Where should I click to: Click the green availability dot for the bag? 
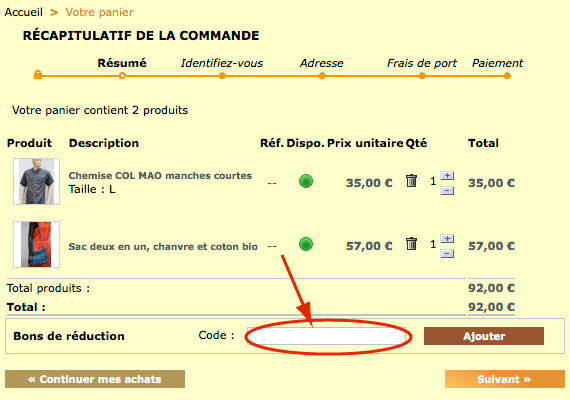pos(306,244)
